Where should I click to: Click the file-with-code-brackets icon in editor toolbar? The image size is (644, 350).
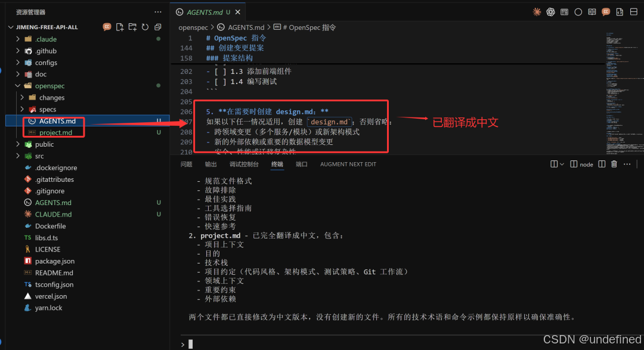[620, 12]
